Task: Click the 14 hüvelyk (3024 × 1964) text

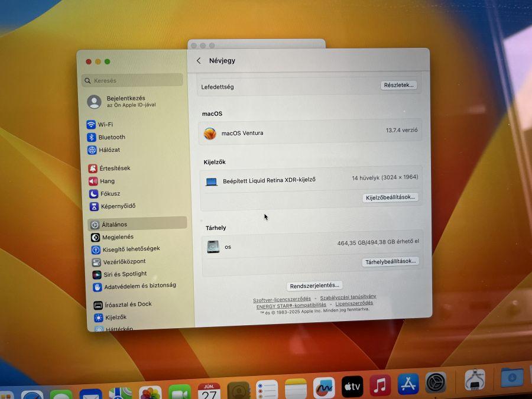Action: point(385,177)
